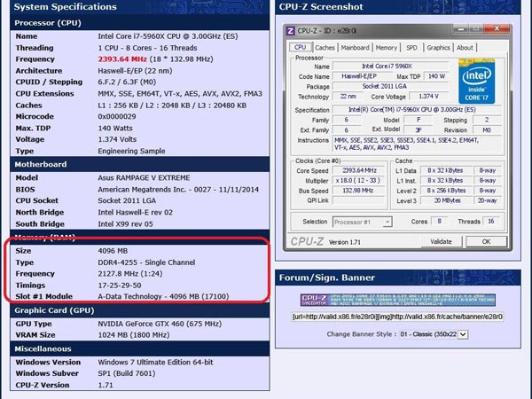The width and height of the screenshot is (532, 399).
Task: Close the CPU-Z window
Action: pyautogui.click(x=497, y=29)
